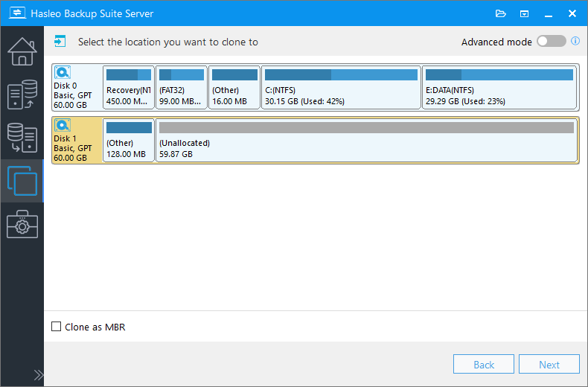Select the E:DATA(NTFS) partition
The height and width of the screenshot is (387, 588).
(499, 87)
